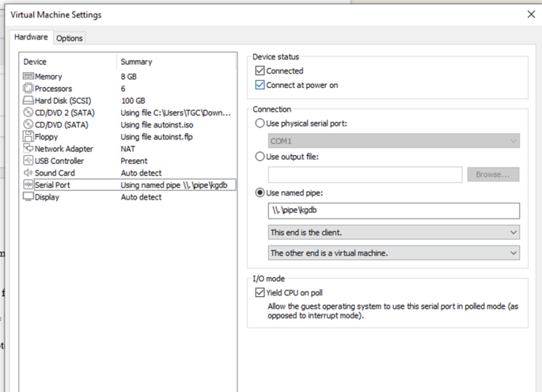This screenshot has width=542, height=392.
Task: Choose the CD/DVD 2 (SATA) disc icon
Action: pos(28,113)
